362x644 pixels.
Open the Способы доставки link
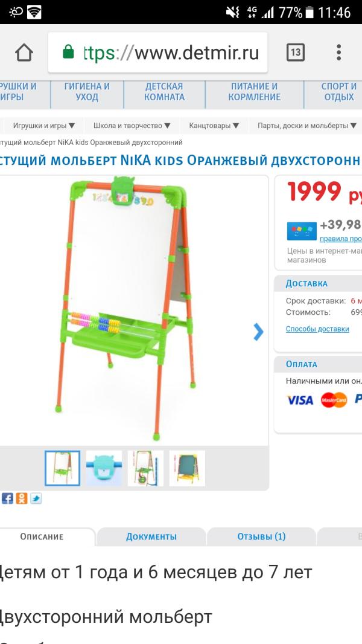coord(317,329)
